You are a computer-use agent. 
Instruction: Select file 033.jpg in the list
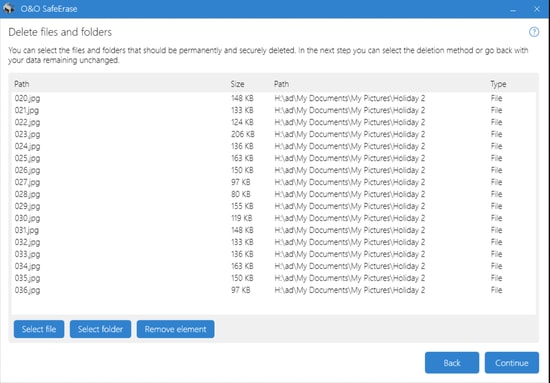274,254
